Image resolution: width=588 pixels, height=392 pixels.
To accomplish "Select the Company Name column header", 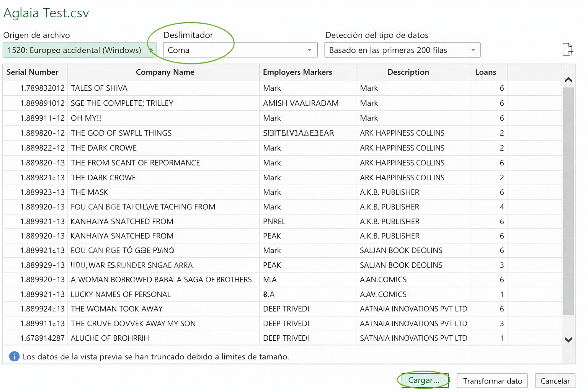I will [165, 72].
